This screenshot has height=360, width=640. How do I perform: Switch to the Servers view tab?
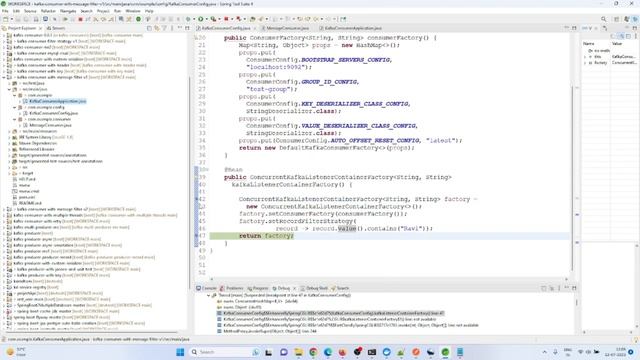(56, 28)
